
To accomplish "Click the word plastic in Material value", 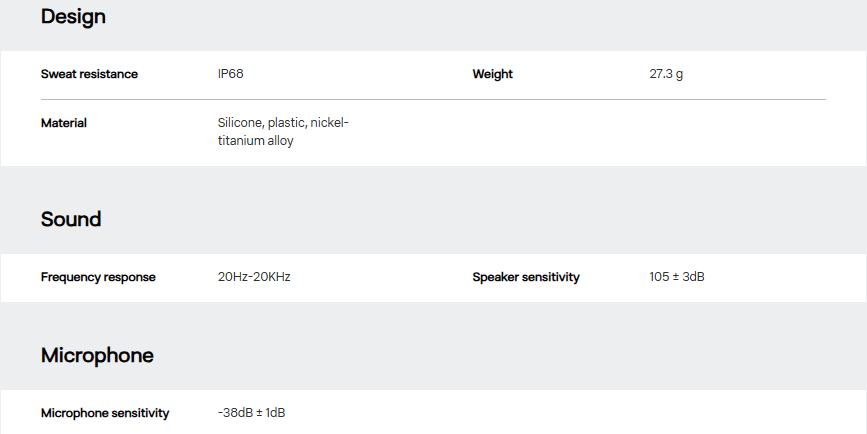I will 286,123.
